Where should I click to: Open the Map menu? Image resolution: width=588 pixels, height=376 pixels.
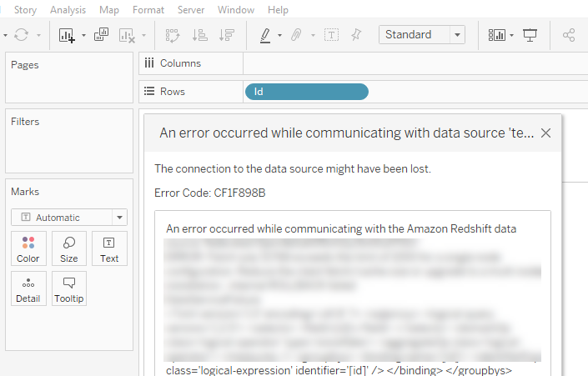[108, 10]
